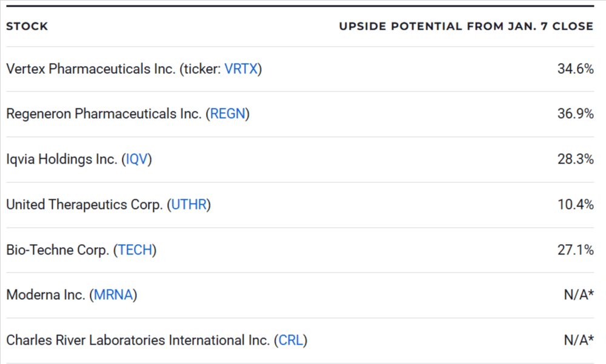Click Moderna's N/A* upside value
Viewport: 606px width, 364px height.
click(x=578, y=295)
